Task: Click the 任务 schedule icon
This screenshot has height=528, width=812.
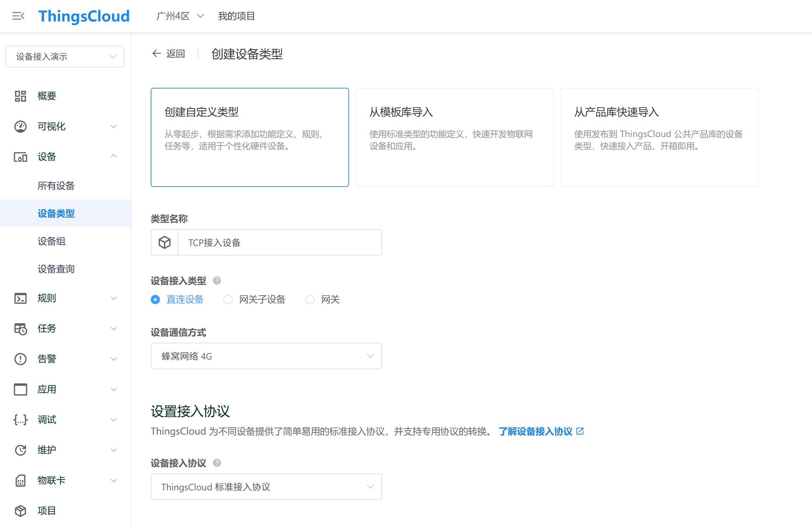Action: pos(20,329)
